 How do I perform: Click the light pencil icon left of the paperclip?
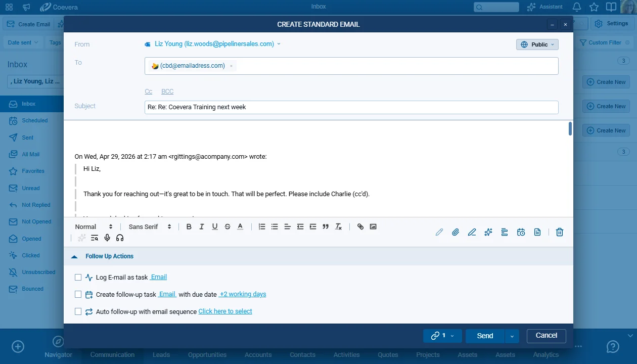439,232
